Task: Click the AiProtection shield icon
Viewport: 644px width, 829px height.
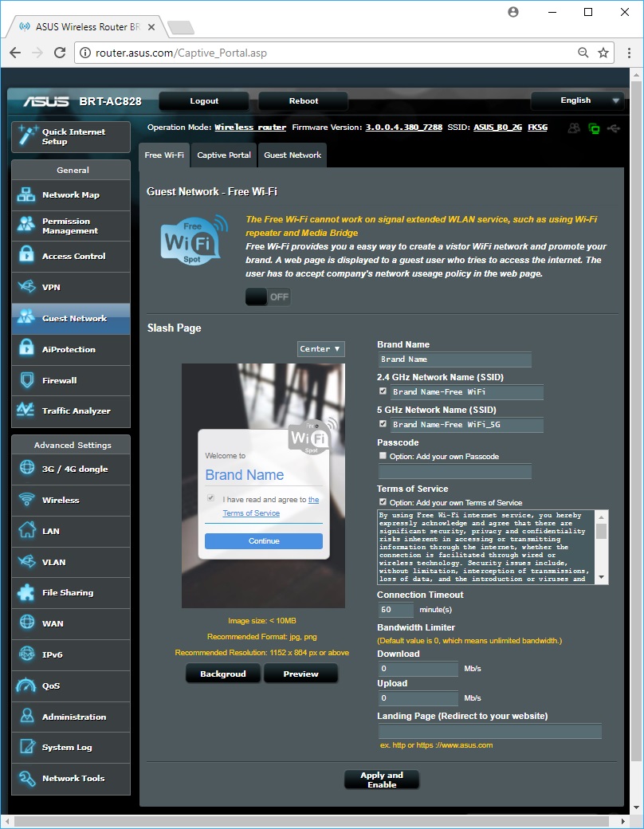Action: tap(27, 349)
